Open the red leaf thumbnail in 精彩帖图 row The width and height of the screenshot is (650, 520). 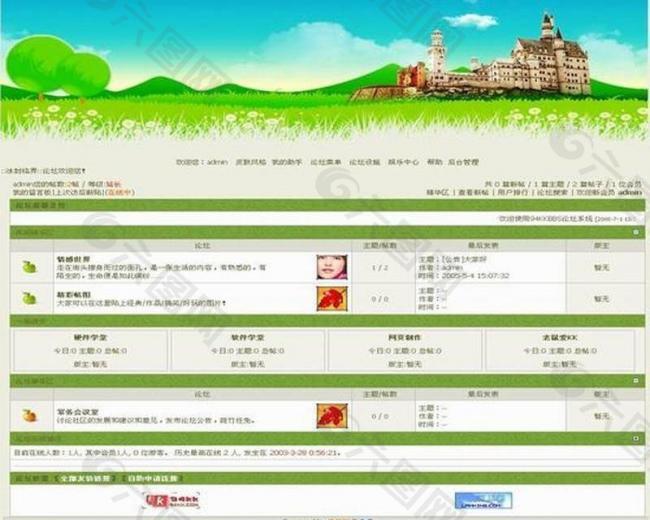click(332, 299)
